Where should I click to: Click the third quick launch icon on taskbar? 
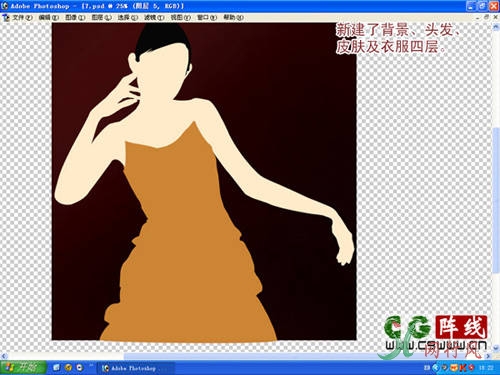pyautogui.click(x=80, y=368)
